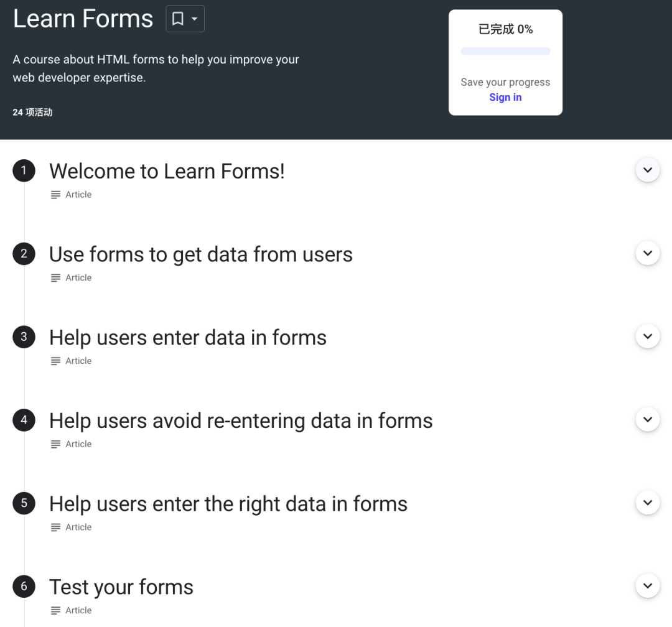The width and height of the screenshot is (672, 627).
Task: Click the completion progress bar
Action: click(505, 52)
